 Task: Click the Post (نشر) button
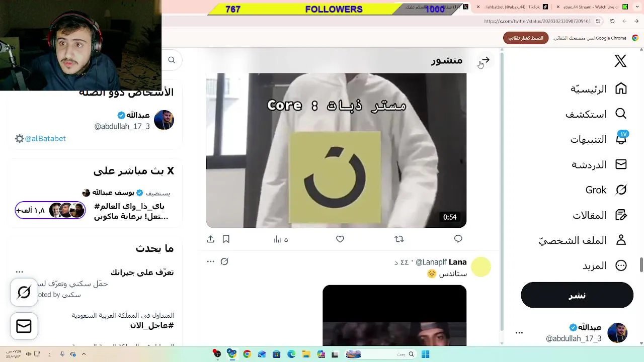[577, 295]
